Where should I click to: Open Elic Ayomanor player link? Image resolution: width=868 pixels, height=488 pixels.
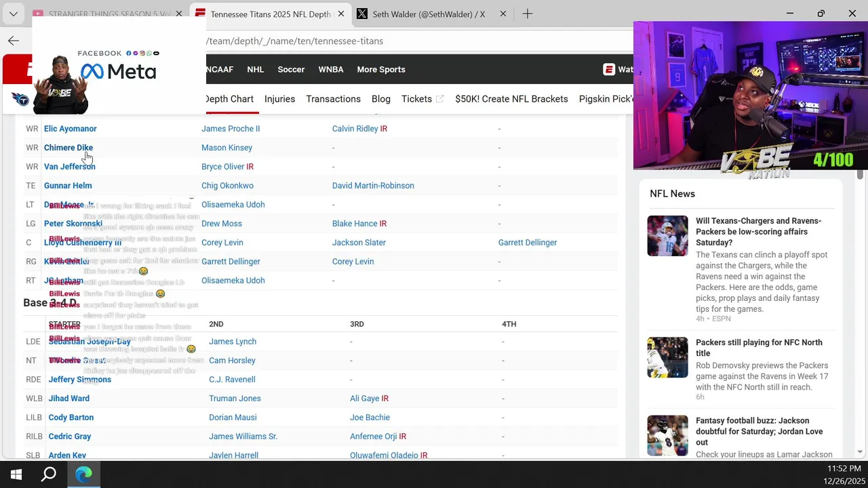pos(71,129)
